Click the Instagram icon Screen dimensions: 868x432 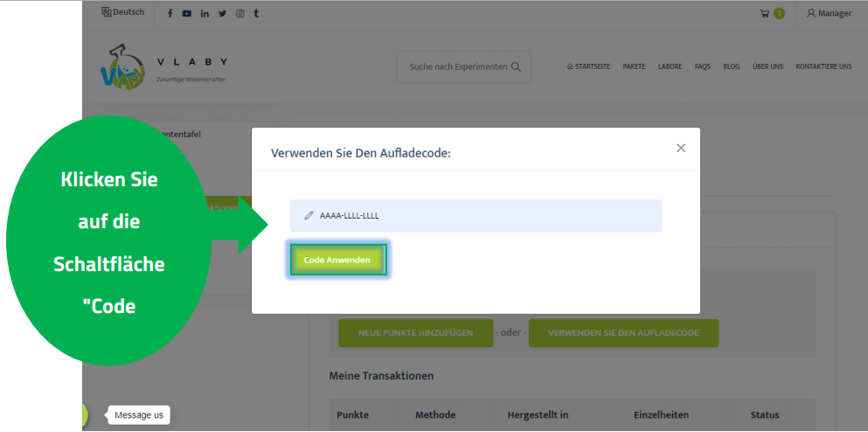pyautogui.click(x=240, y=14)
